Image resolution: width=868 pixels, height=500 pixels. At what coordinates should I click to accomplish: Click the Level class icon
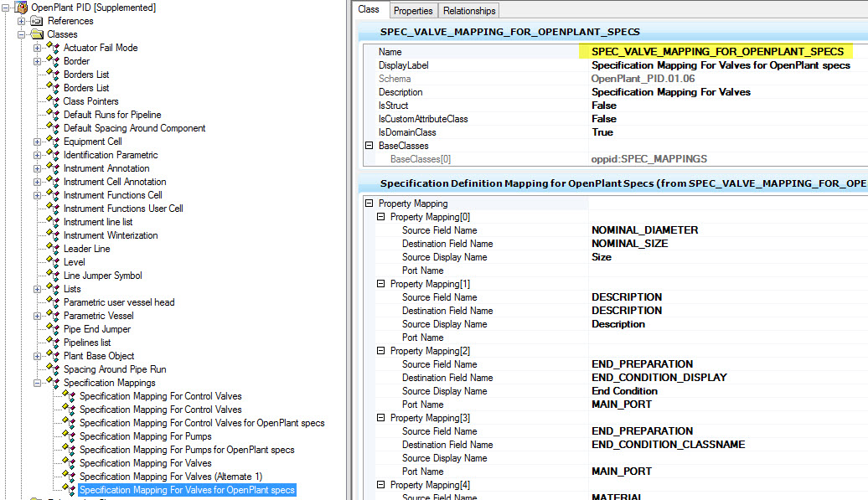[x=53, y=262]
